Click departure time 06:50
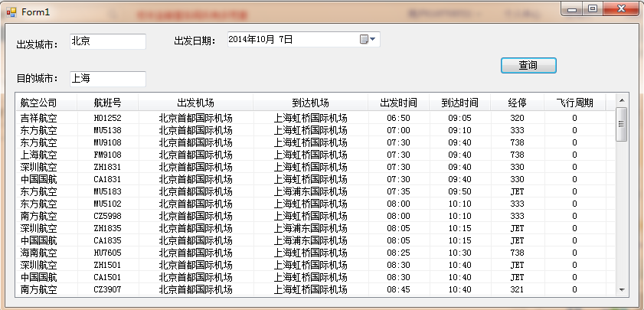 [398, 118]
